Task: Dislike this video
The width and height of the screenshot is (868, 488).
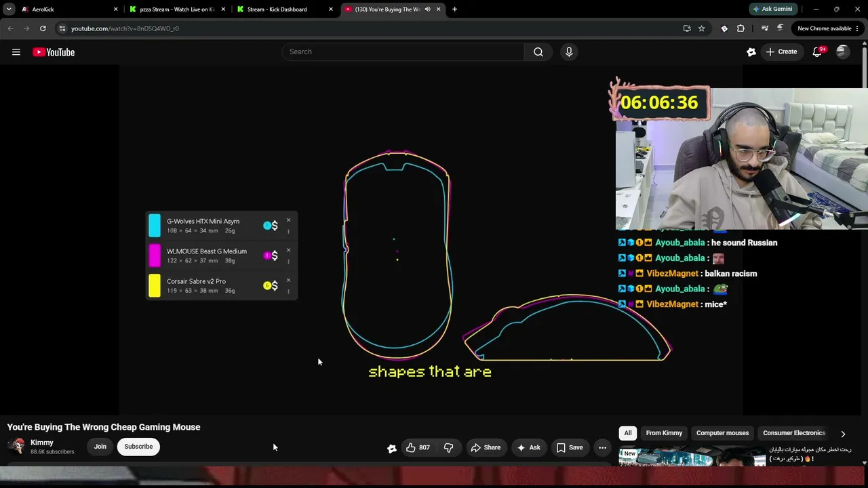Action: [x=448, y=447]
